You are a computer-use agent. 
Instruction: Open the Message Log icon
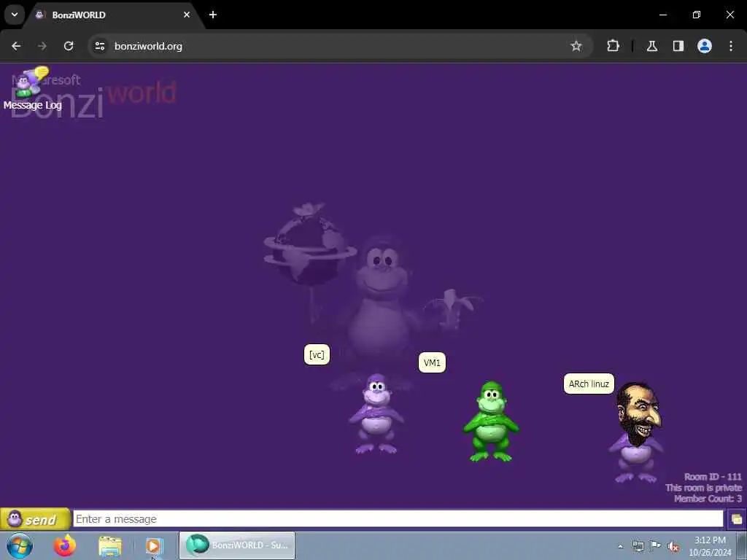(32, 88)
